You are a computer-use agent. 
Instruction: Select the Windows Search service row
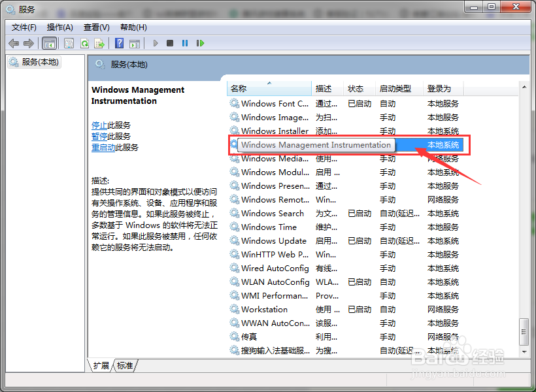click(x=344, y=213)
